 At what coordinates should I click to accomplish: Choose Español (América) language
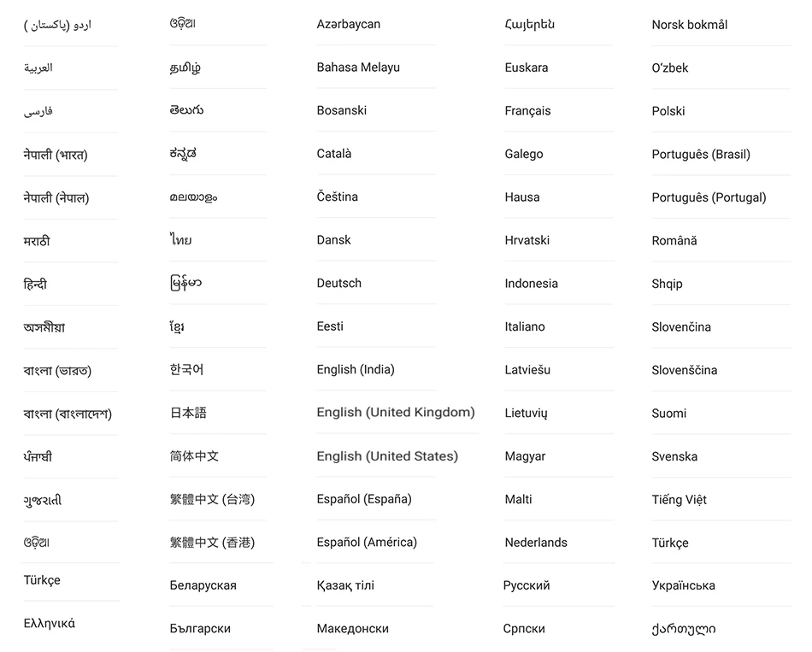(367, 543)
